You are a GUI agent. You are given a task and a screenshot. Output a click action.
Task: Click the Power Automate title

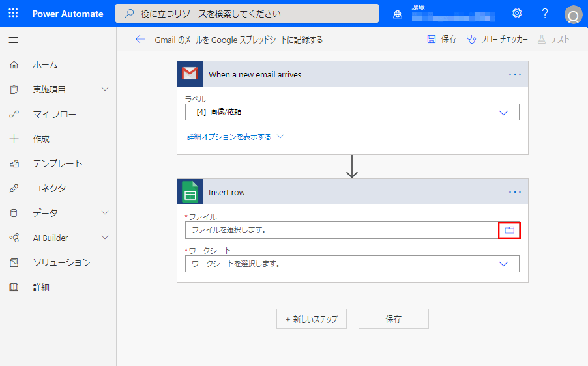click(68, 14)
